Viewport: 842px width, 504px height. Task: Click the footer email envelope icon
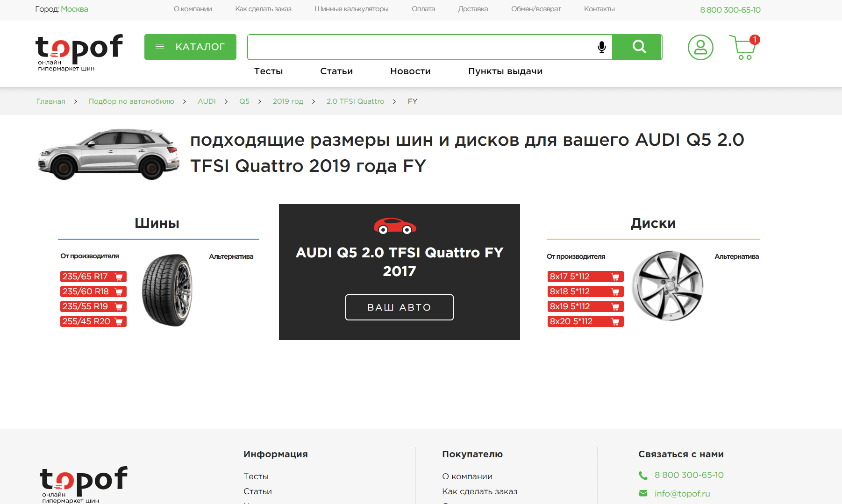tap(643, 493)
